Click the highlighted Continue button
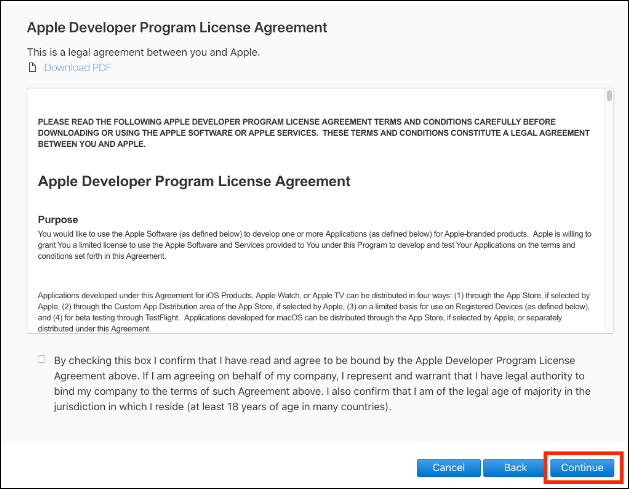This screenshot has width=629, height=489. pyautogui.click(x=581, y=467)
